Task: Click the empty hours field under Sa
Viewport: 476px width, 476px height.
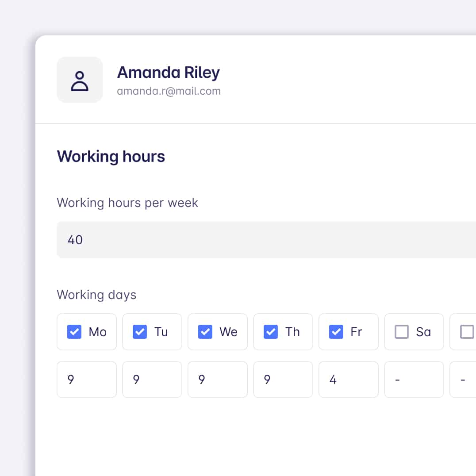Action: pos(414,380)
